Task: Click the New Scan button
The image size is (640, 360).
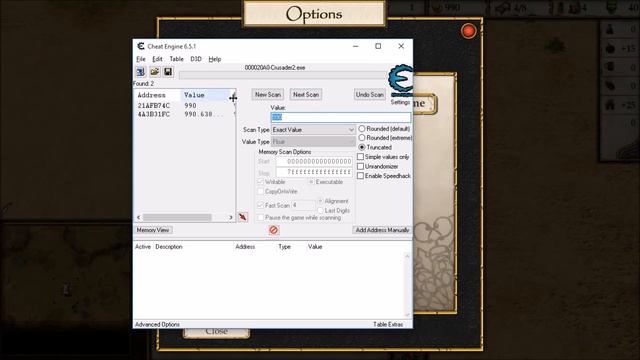Action: click(x=268, y=95)
